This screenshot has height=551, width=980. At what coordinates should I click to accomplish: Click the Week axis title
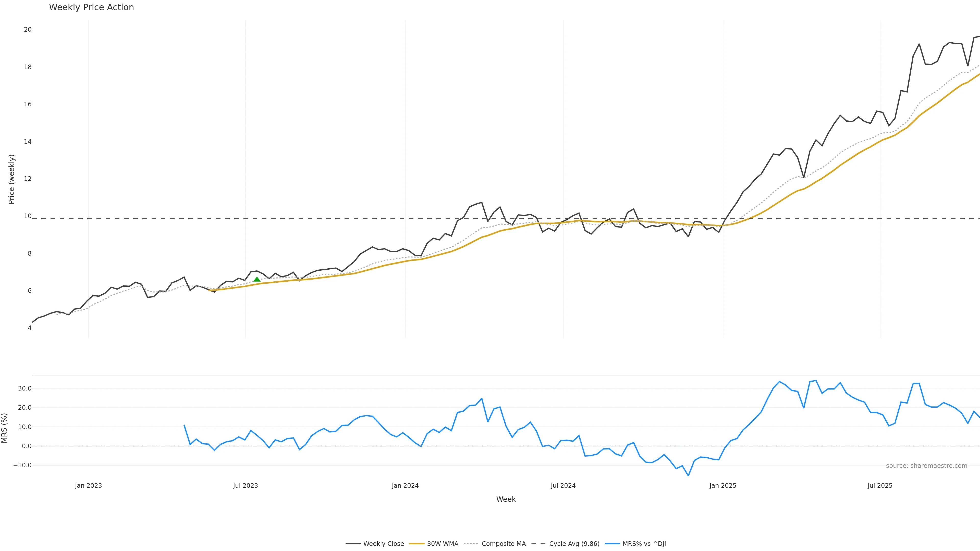pyautogui.click(x=506, y=499)
